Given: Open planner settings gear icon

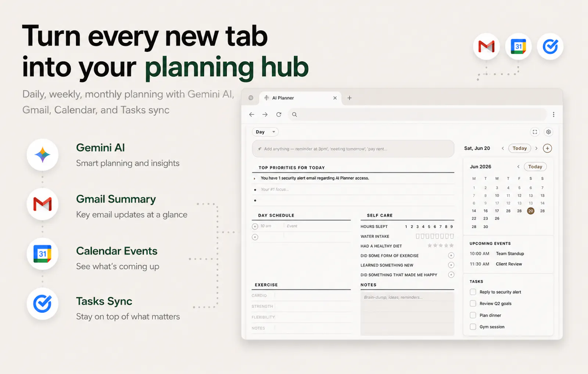Looking at the screenshot, I should click(548, 132).
